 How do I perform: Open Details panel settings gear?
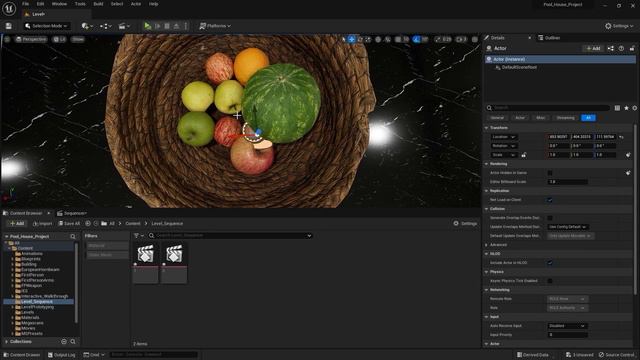[x=635, y=108]
